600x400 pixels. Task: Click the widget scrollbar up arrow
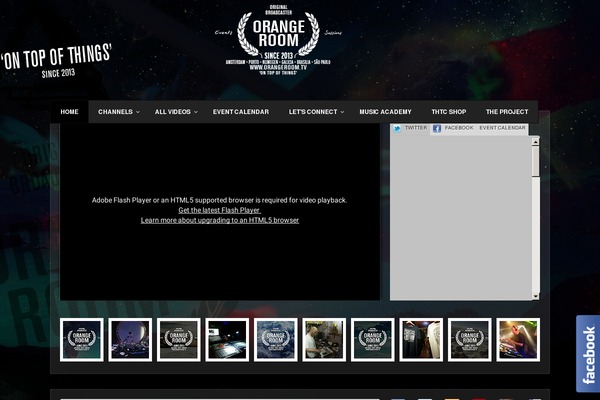point(536,142)
